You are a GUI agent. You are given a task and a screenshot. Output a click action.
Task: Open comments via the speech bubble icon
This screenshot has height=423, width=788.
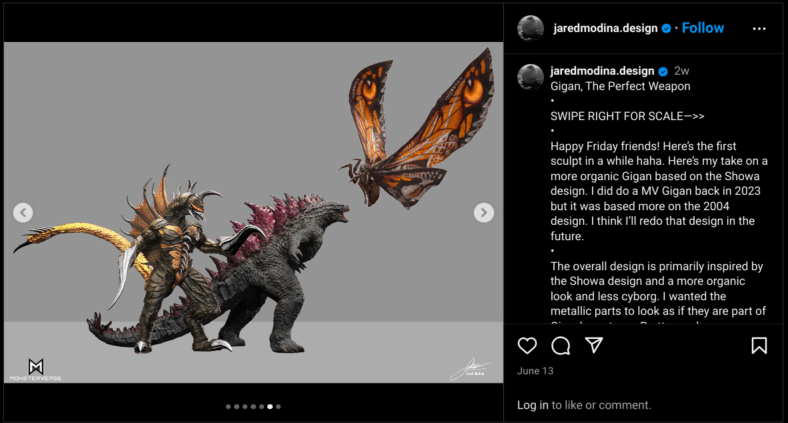[x=561, y=346]
